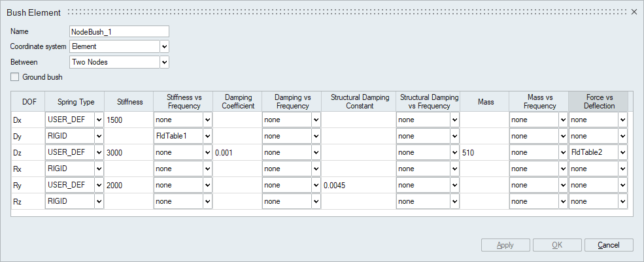
Task: Click the Spring Type column header
Action: click(74, 102)
